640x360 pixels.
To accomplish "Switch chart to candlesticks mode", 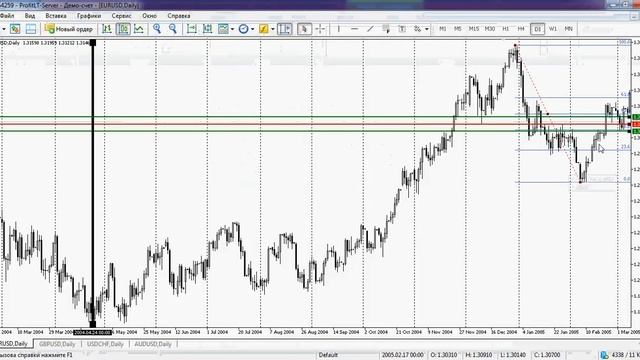I will (x=123, y=29).
